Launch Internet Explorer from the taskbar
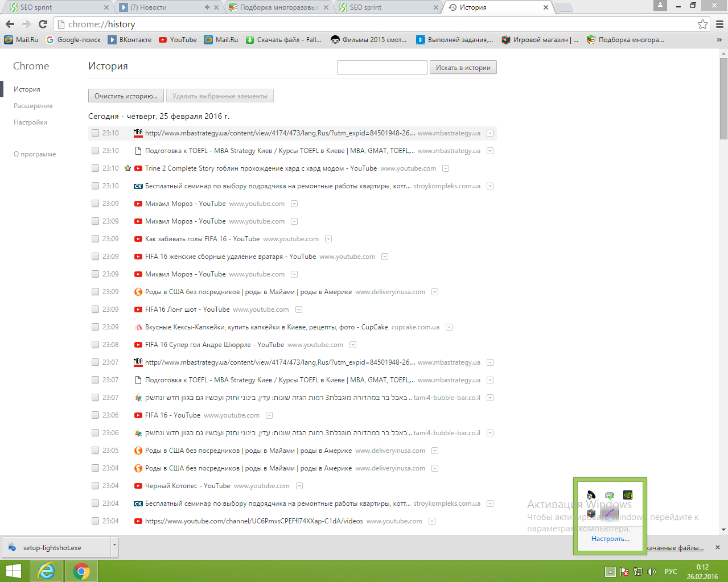 [x=46, y=571]
